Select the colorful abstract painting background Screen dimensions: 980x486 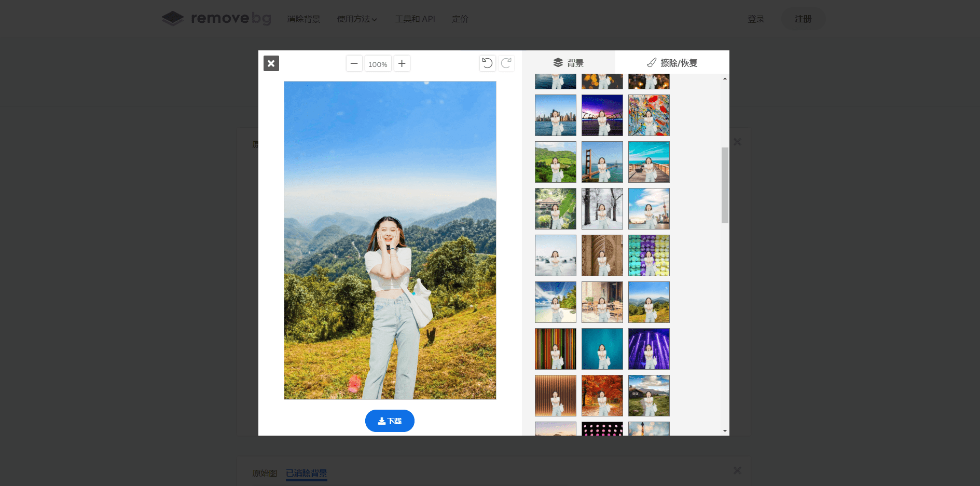tap(649, 115)
